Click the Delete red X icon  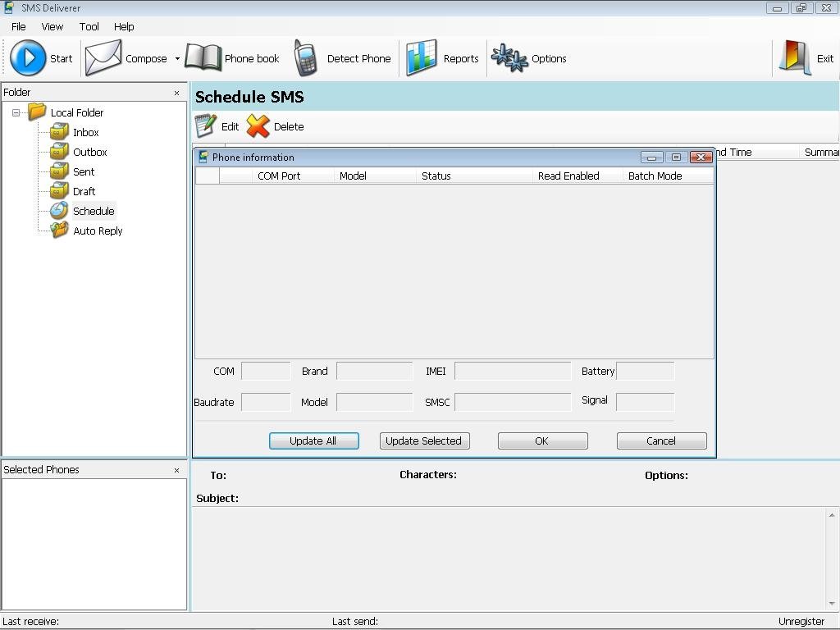258,126
